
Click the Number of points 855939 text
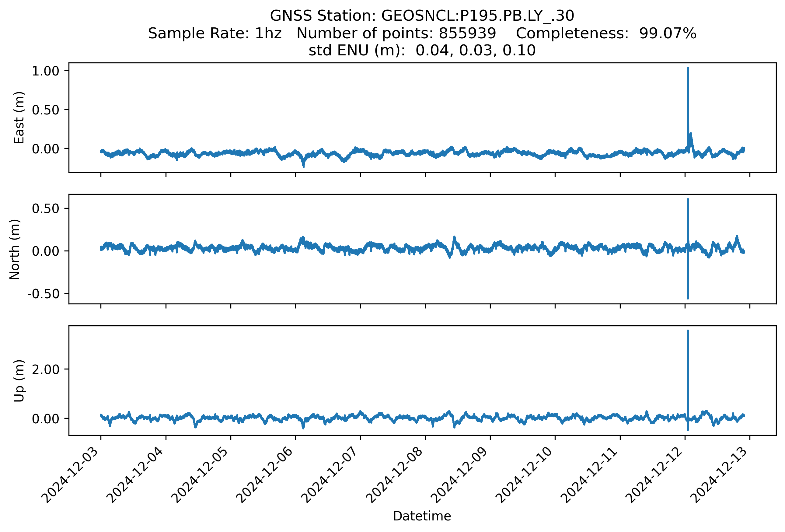396,33
